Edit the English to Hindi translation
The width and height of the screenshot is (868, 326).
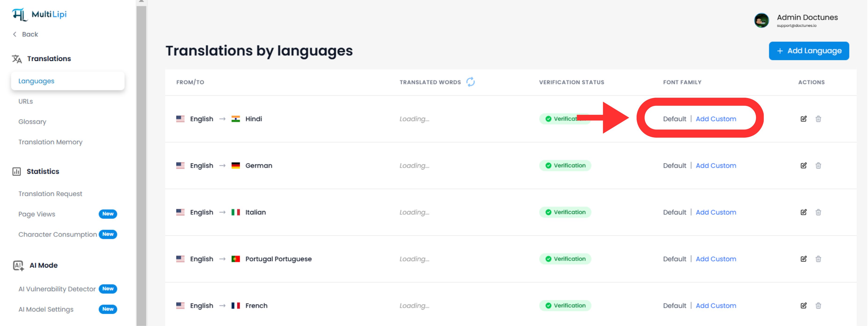803,119
